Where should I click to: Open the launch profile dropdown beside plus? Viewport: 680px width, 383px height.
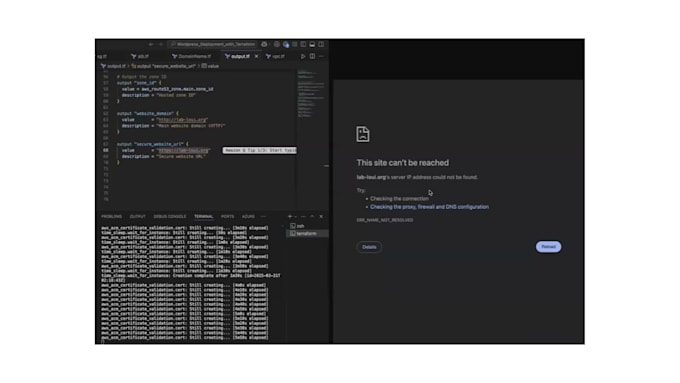coord(296,216)
